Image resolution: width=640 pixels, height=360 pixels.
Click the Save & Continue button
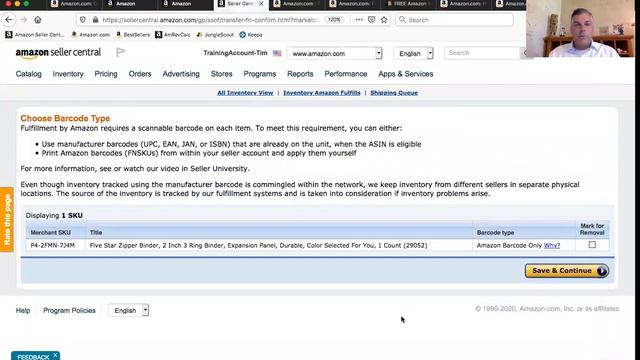click(567, 271)
